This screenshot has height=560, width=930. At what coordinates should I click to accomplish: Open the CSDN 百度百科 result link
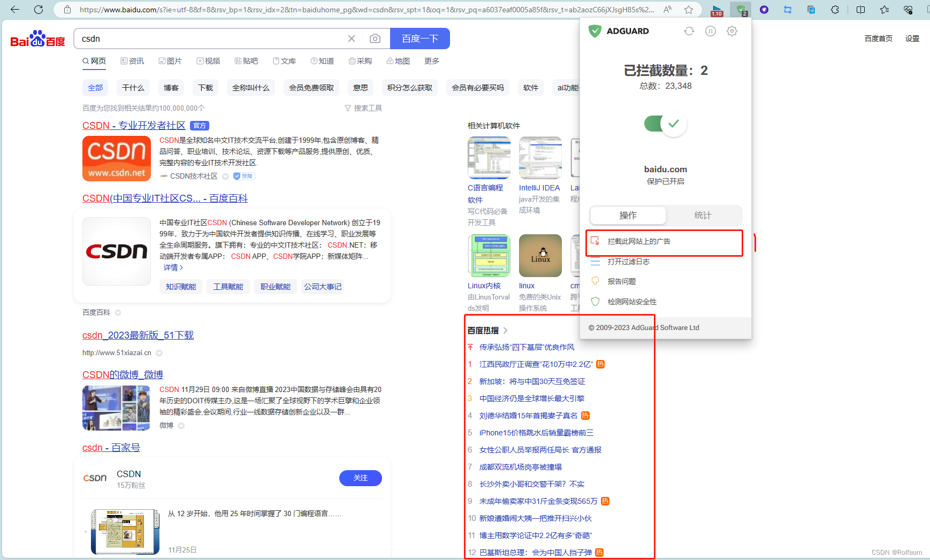pyautogui.click(x=165, y=198)
